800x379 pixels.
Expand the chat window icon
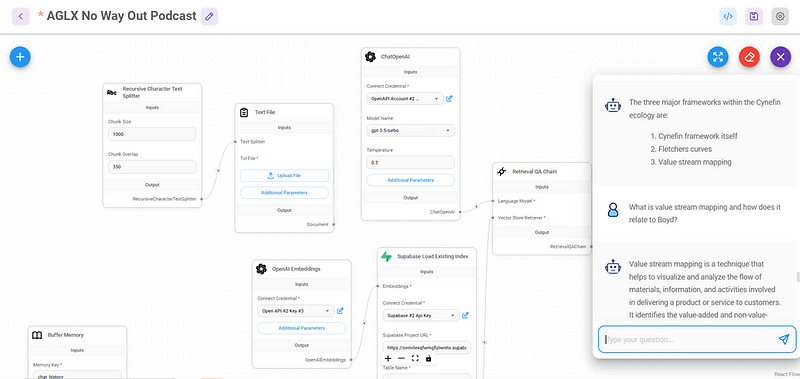point(718,57)
